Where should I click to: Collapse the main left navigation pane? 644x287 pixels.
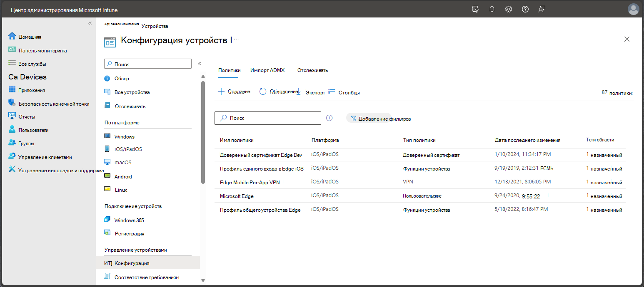[x=90, y=23]
